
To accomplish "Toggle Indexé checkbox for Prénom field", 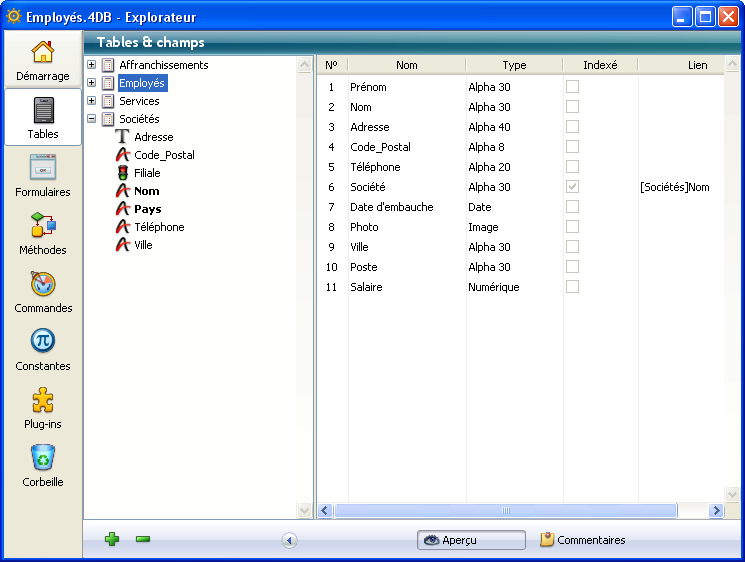I will click(572, 87).
